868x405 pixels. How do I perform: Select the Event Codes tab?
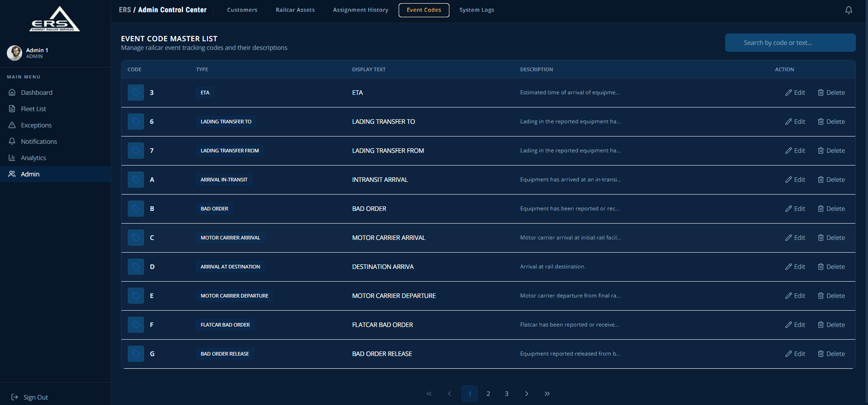coord(424,10)
